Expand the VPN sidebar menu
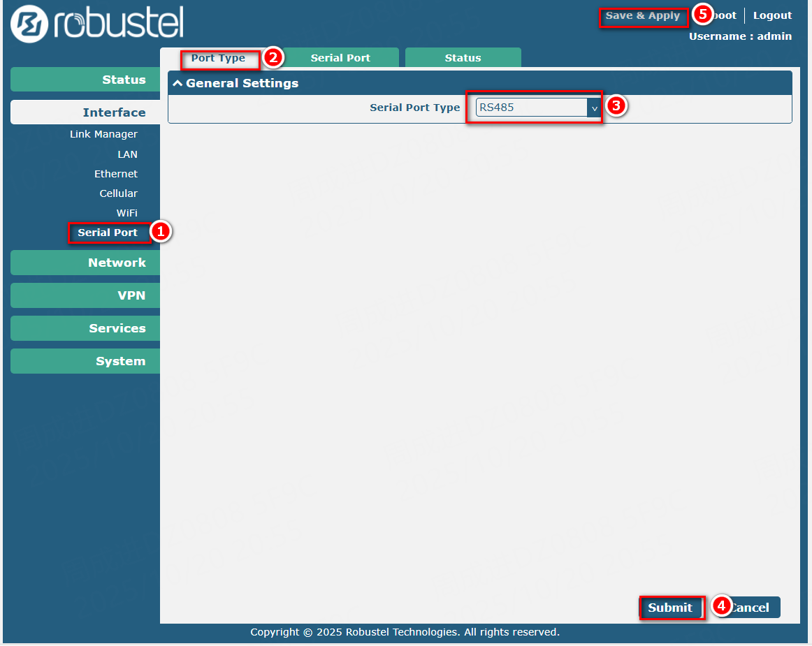The height and width of the screenshot is (646, 812). [x=85, y=295]
